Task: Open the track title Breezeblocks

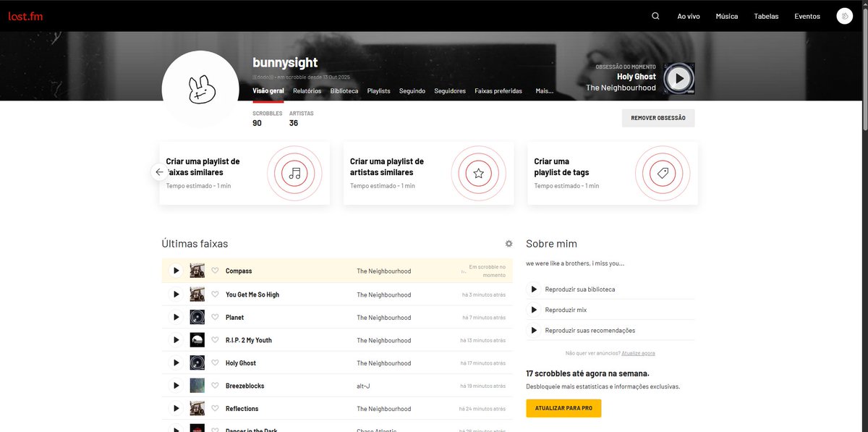Action: pos(245,386)
